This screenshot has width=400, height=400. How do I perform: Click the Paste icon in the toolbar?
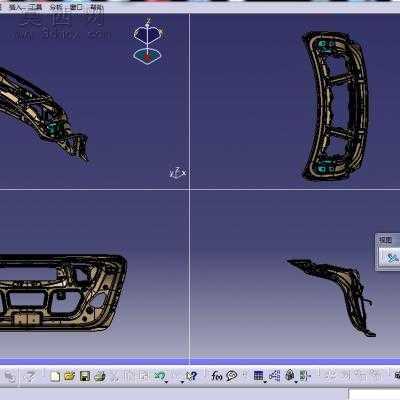click(x=144, y=377)
